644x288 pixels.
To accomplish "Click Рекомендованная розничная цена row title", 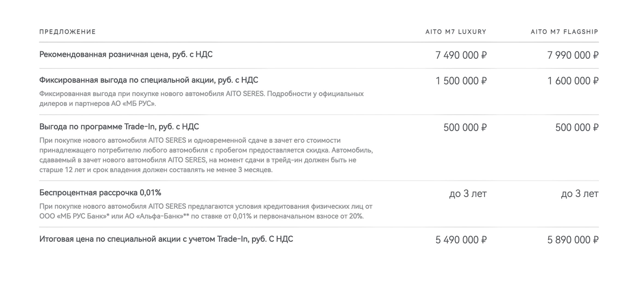I will click(x=126, y=55).
